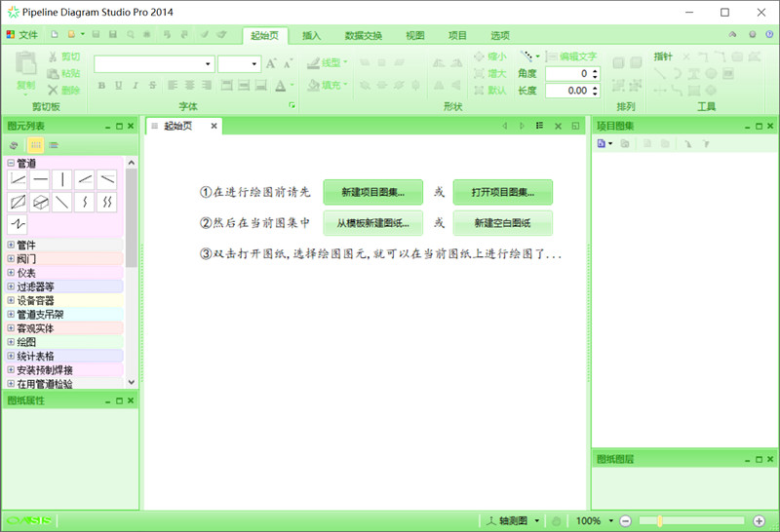This screenshot has height=532, width=780.
Task: Toggle Underline formatting
Action: [x=118, y=86]
